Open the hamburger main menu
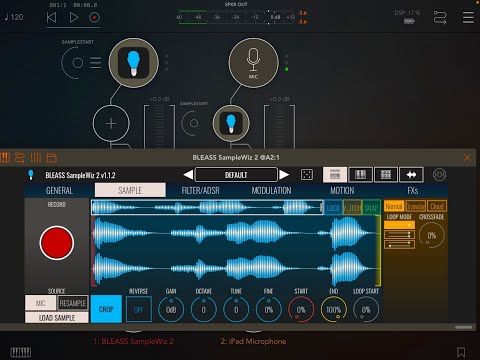The width and height of the screenshot is (480, 360). pyautogui.click(x=468, y=17)
